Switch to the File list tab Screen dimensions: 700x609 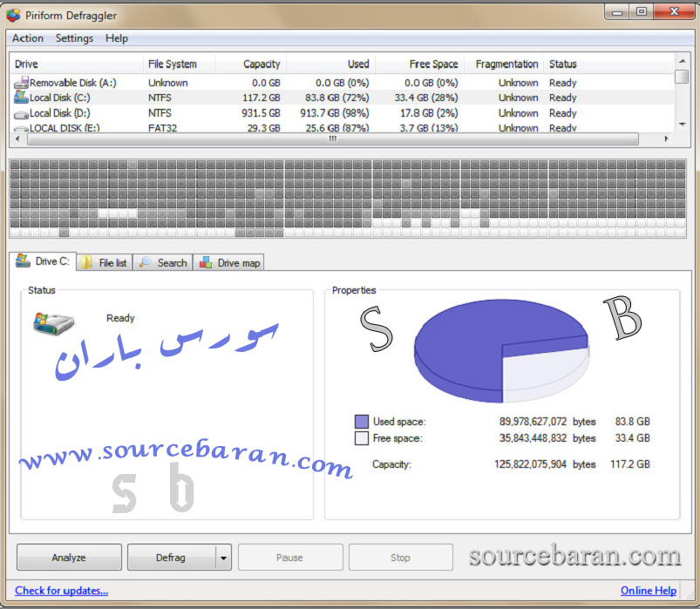click(x=105, y=263)
